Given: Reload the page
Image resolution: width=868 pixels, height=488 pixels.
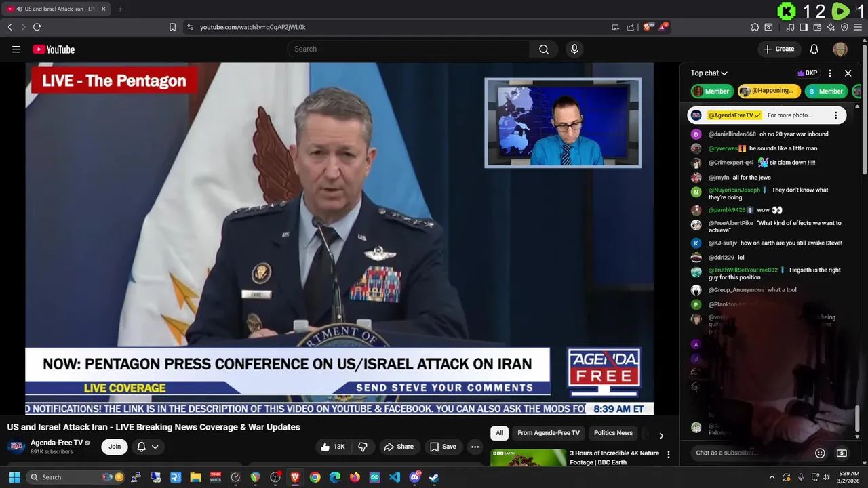Looking at the screenshot, I should [37, 27].
